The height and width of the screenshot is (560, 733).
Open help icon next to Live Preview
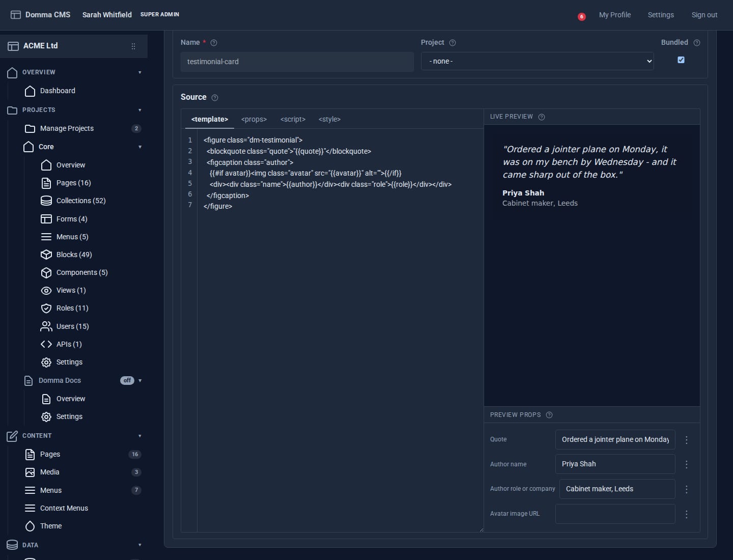point(542,117)
